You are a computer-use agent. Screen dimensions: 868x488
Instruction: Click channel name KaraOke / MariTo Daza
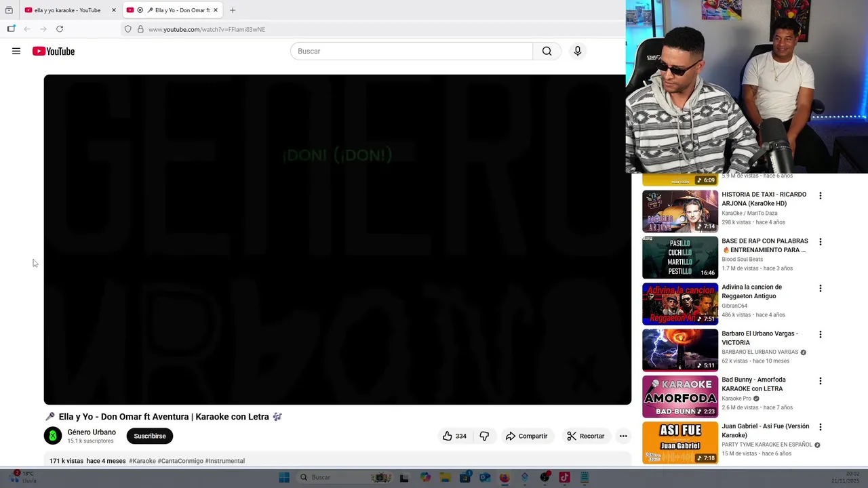[x=749, y=213]
